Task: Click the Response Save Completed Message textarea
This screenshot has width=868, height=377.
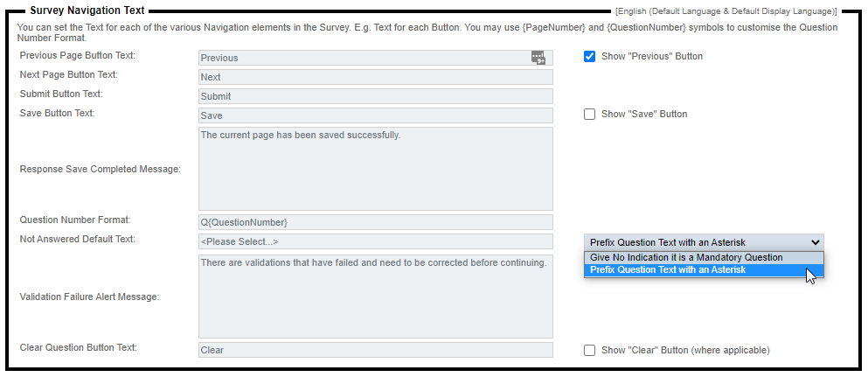Action: pos(376,169)
